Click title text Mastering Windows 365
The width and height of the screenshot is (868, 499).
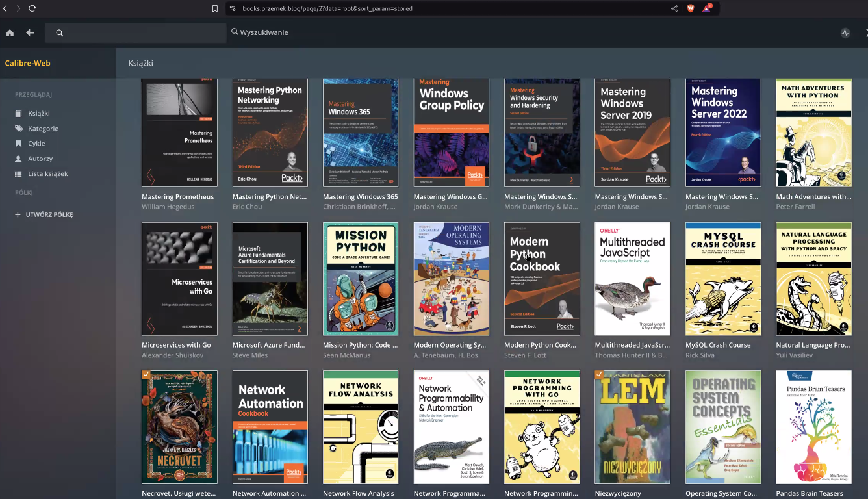[x=361, y=197]
